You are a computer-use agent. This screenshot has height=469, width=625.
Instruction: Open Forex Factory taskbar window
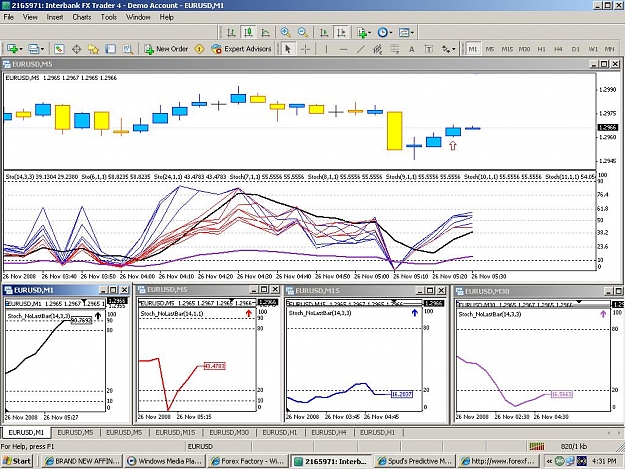[249, 461]
